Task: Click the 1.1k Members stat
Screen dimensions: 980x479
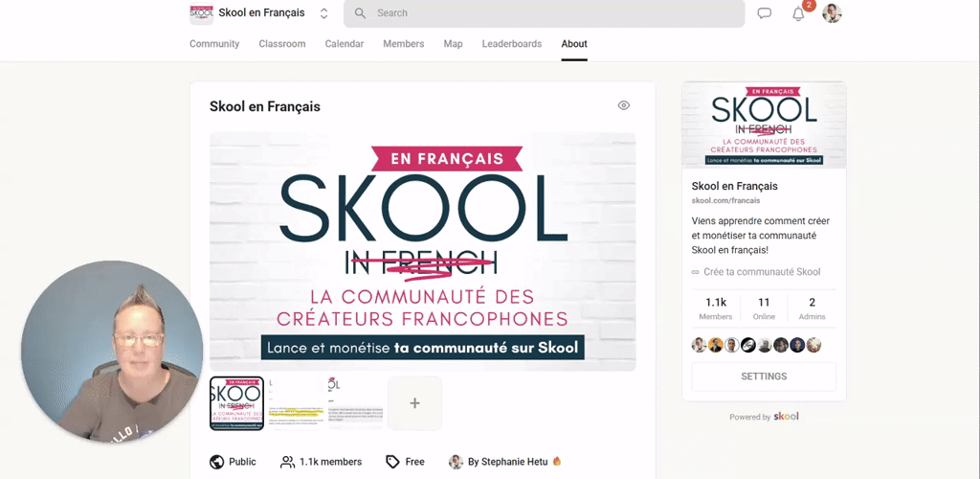Action: (x=716, y=308)
